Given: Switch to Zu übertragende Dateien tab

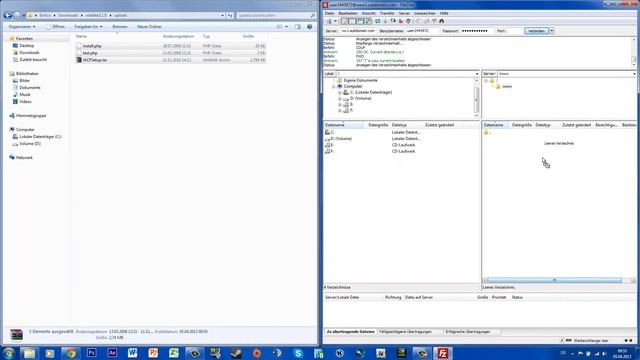Looking at the screenshot, I should click(351, 332).
